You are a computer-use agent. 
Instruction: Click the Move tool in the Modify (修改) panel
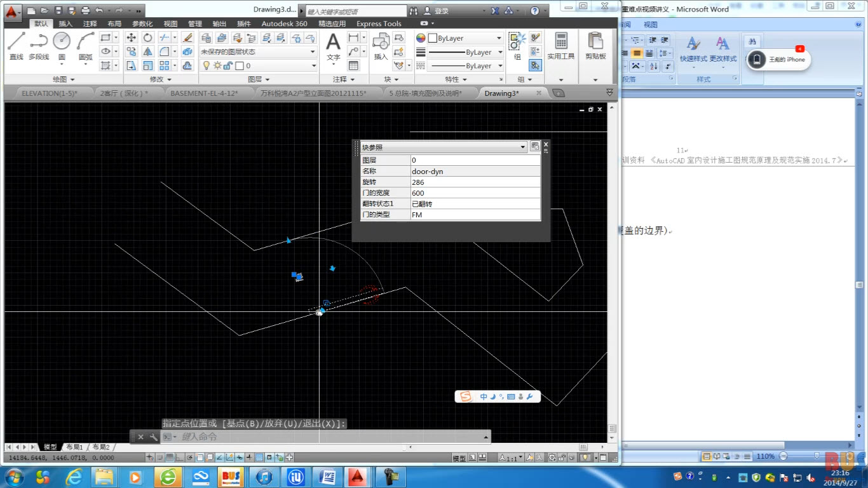pyautogui.click(x=132, y=37)
